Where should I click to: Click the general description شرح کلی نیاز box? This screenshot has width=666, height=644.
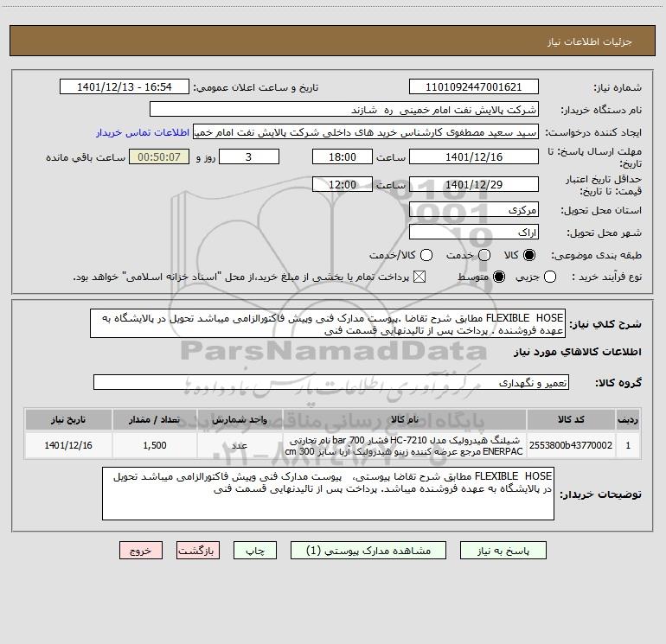(x=328, y=323)
